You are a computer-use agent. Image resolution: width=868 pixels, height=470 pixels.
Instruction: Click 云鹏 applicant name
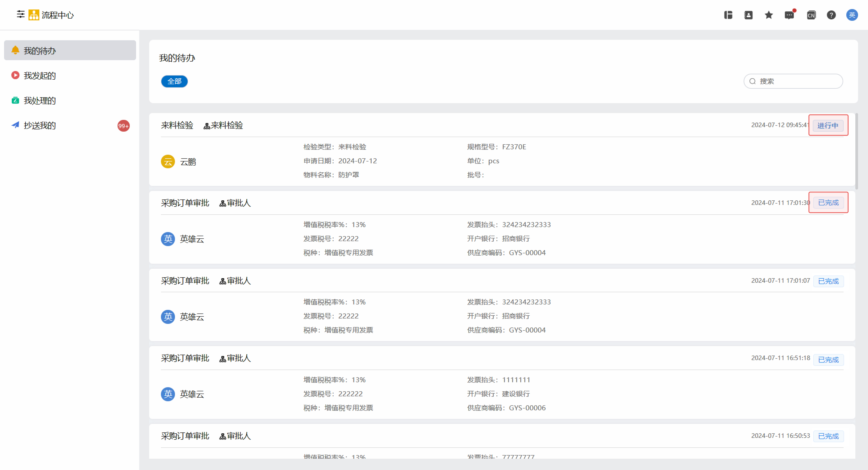[188, 162]
